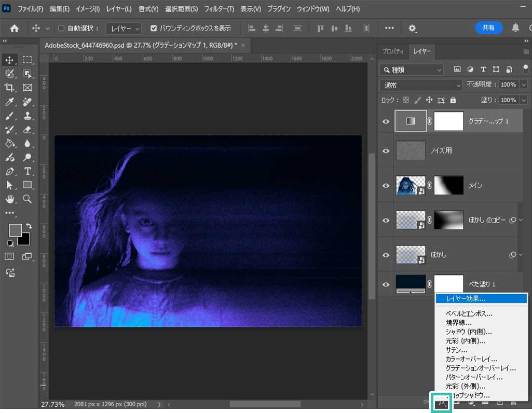This screenshot has height=413, width=532.
Task: Toggle the 自動選択 checkbox
Action: pos(61,28)
